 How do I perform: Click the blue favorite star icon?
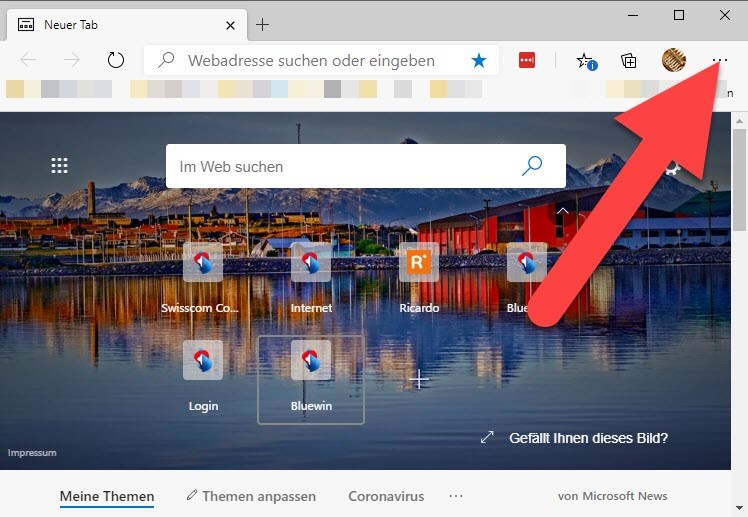click(479, 60)
